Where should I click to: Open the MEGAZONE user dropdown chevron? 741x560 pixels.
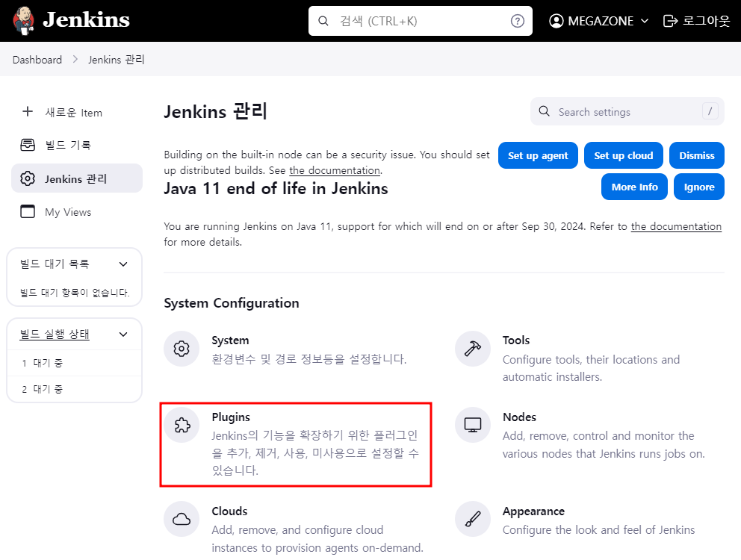(x=645, y=21)
